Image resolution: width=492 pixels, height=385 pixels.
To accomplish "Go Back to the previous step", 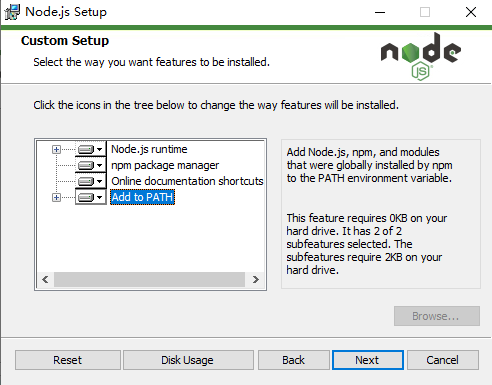I will pyautogui.click(x=293, y=360).
